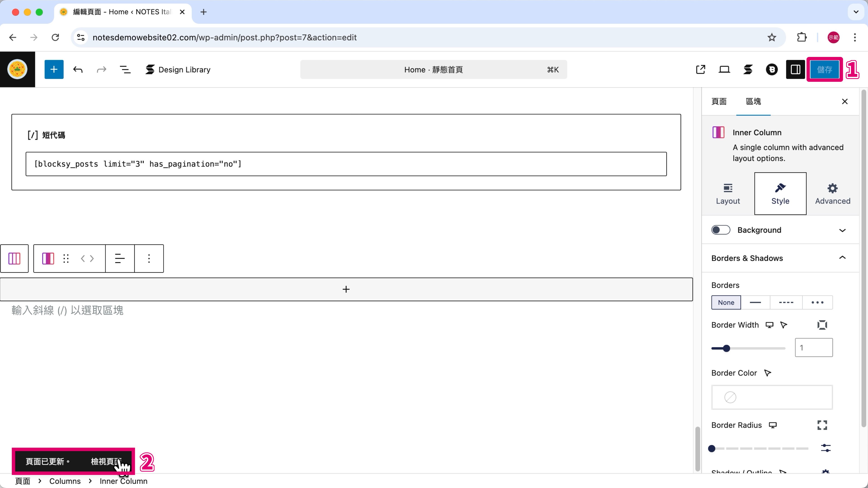
Task: Expand the Background section chevron
Action: 842,230
